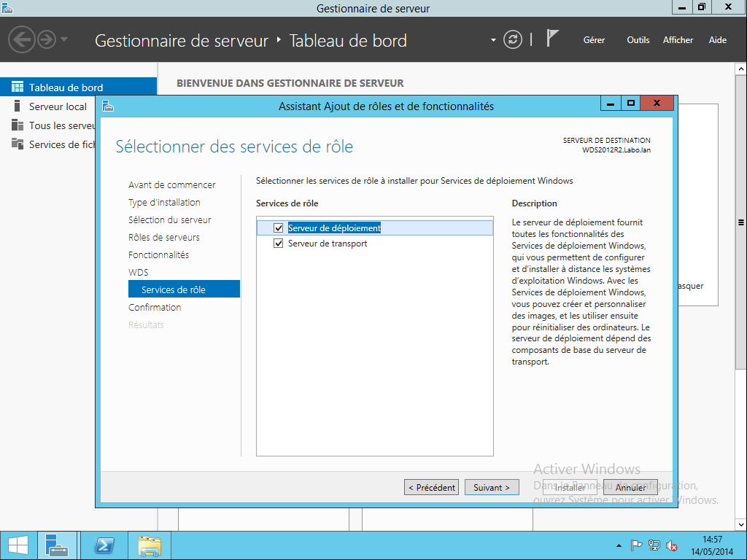Viewport: 747px width, 560px height.
Task: Select Tableau de bord in sidebar
Action: (x=78, y=87)
